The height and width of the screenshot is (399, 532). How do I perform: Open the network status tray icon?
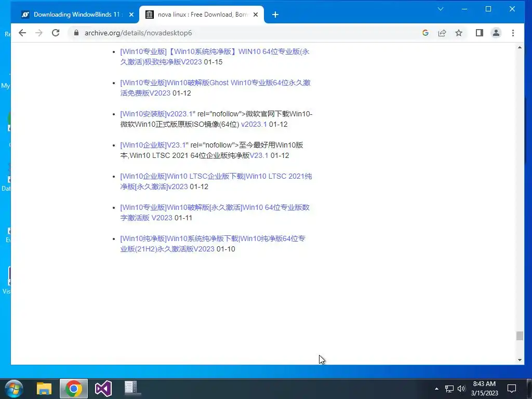449,389
